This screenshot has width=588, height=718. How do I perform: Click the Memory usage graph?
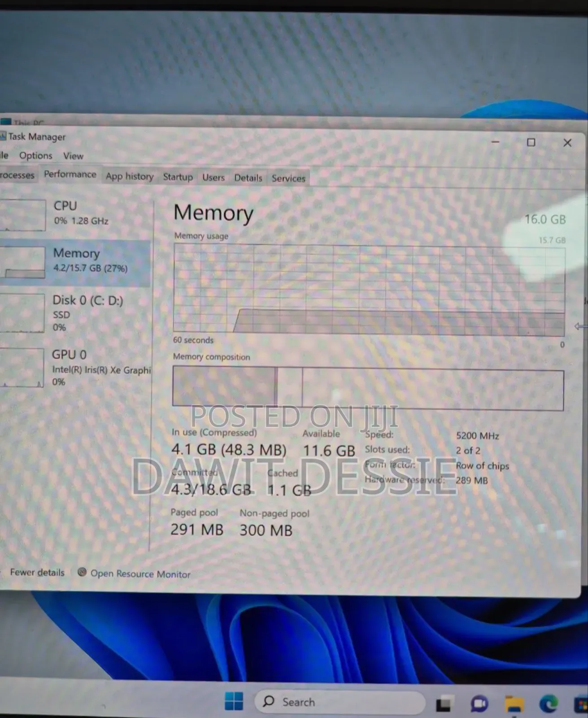(369, 290)
